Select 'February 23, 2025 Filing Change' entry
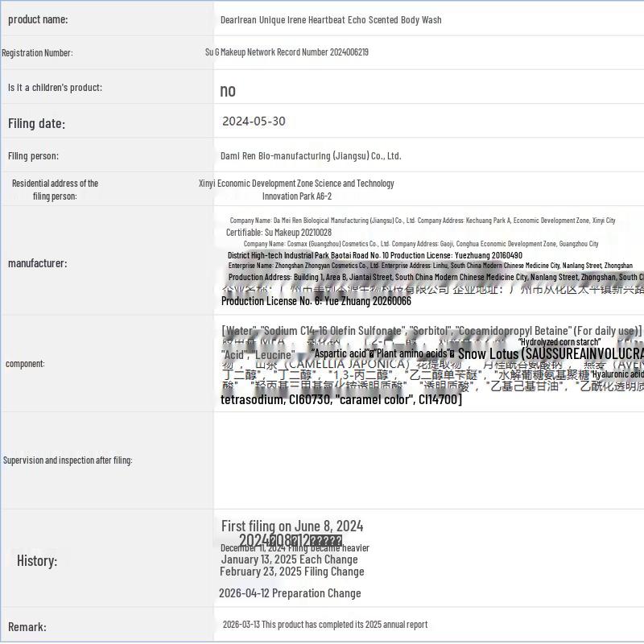644x644 pixels. (292, 572)
